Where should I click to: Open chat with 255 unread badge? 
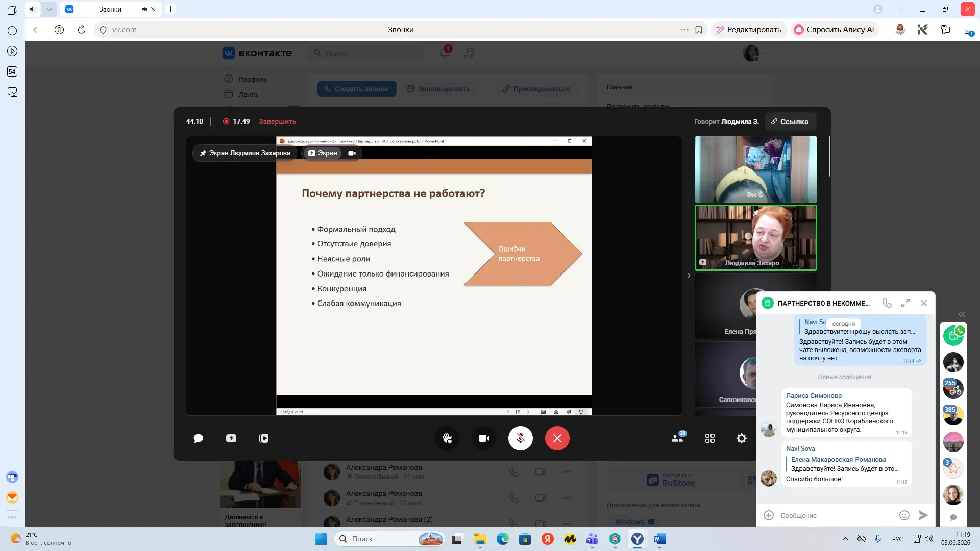953,389
